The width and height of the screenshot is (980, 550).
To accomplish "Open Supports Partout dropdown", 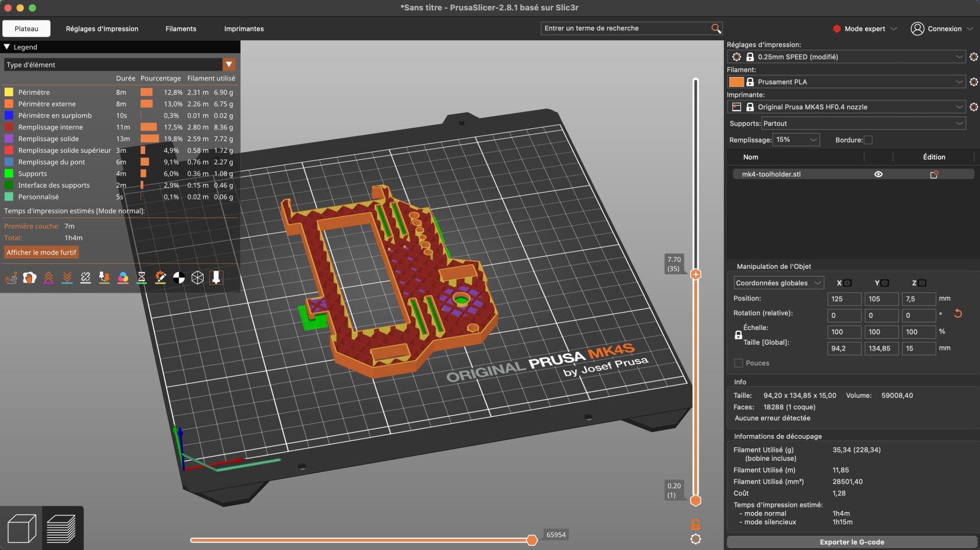I will (x=863, y=124).
